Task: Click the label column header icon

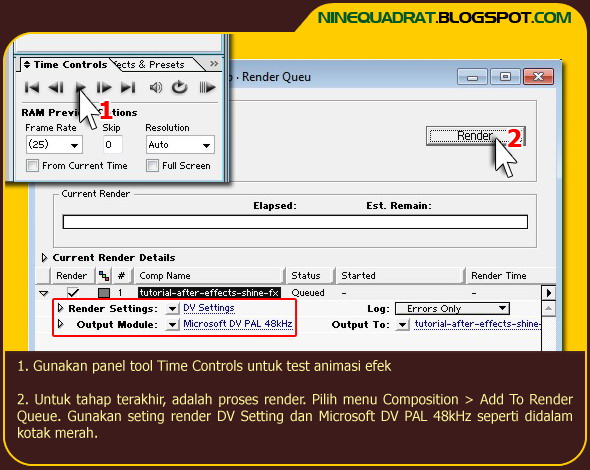Action: click(104, 276)
